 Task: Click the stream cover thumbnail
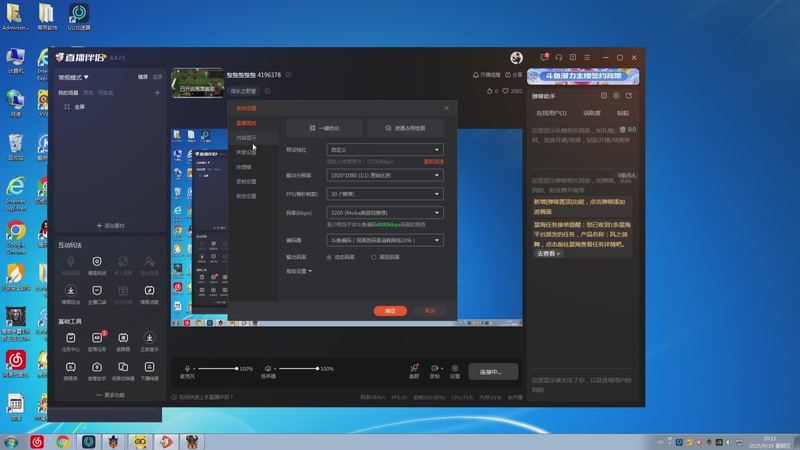point(197,83)
